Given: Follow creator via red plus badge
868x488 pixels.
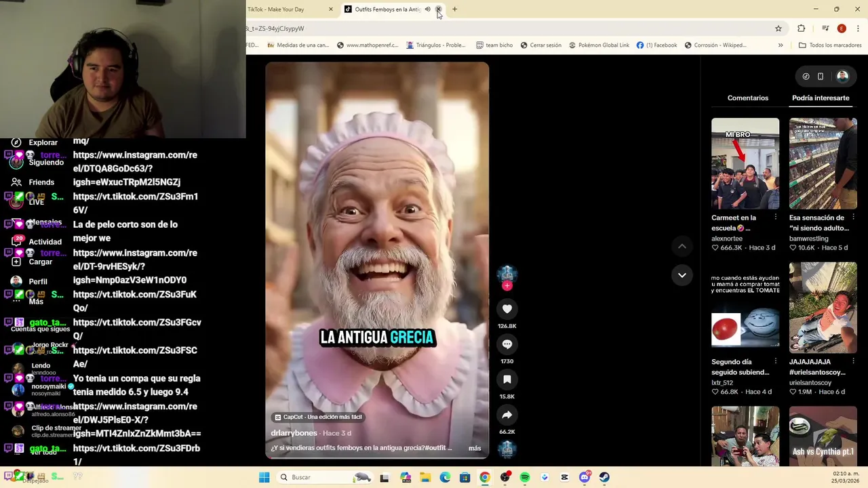Looking at the screenshot, I should [x=507, y=286].
